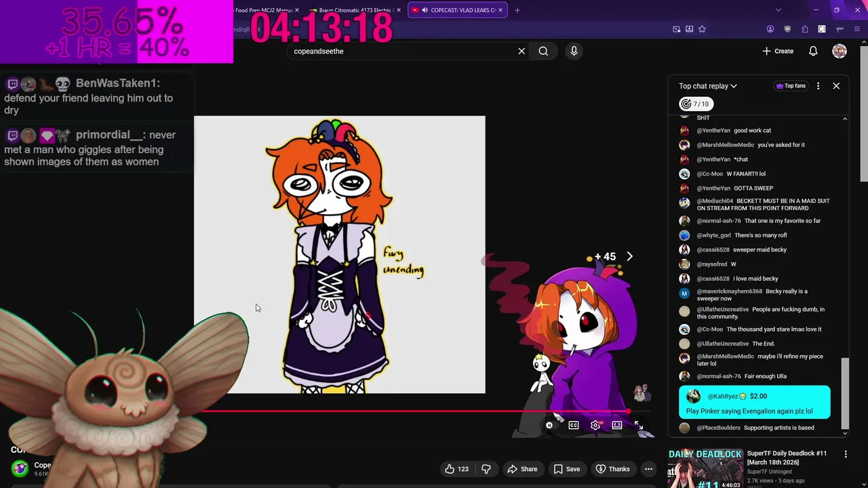Share this video

[522, 469]
